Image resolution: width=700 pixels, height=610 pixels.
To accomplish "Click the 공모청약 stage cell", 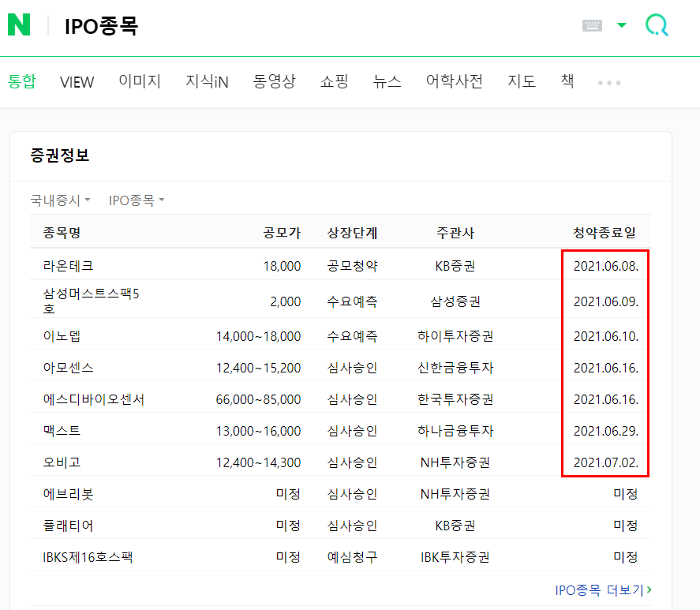I will (352, 266).
